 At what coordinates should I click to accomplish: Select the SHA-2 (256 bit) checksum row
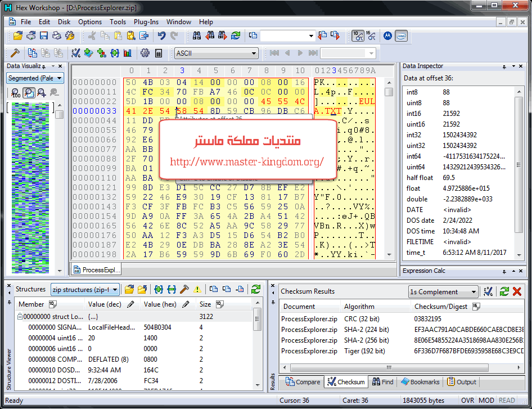[x=403, y=340]
